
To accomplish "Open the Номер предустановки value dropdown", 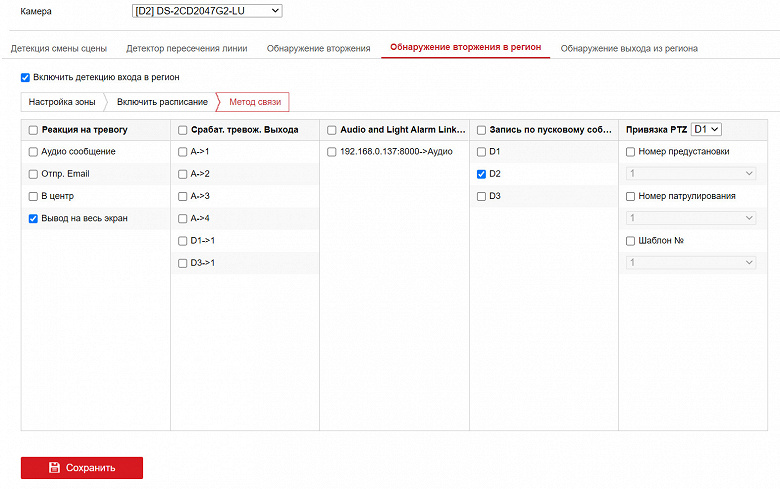I will [690, 174].
